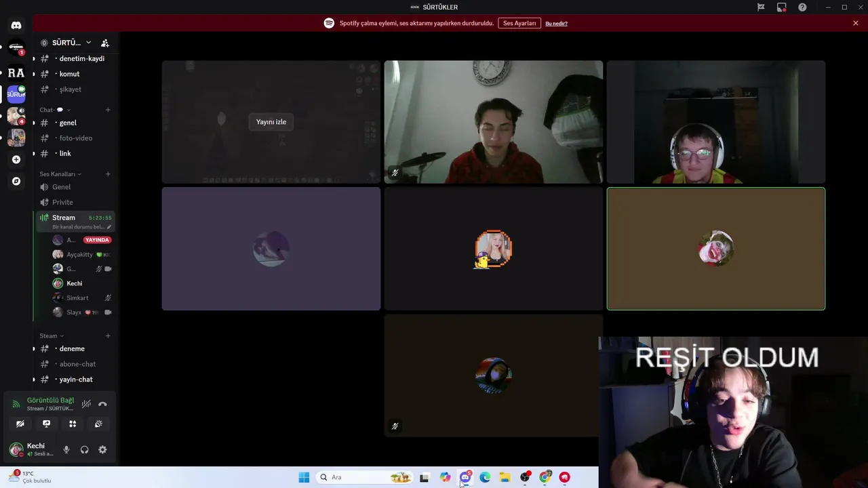Create channel in Steam category

coord(108,335)
